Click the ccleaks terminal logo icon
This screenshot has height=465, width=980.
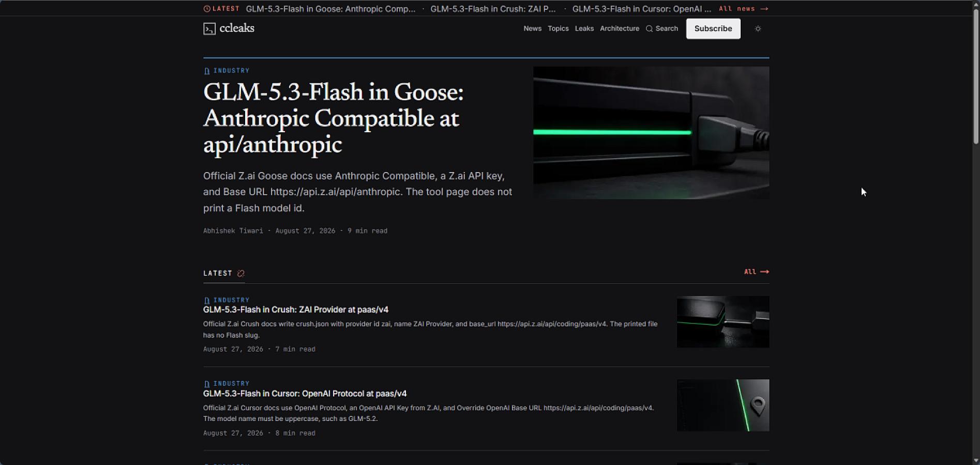(x=209, y=29)
